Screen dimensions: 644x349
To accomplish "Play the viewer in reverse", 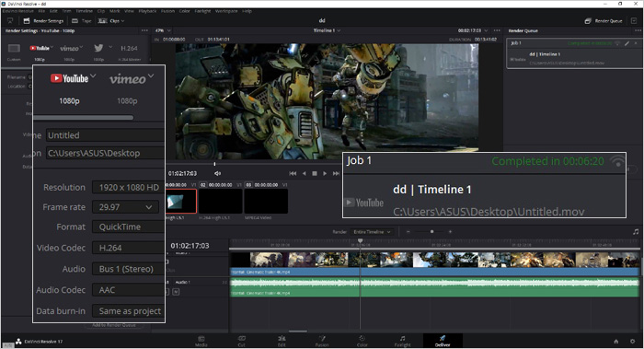I will click(304, 173).
